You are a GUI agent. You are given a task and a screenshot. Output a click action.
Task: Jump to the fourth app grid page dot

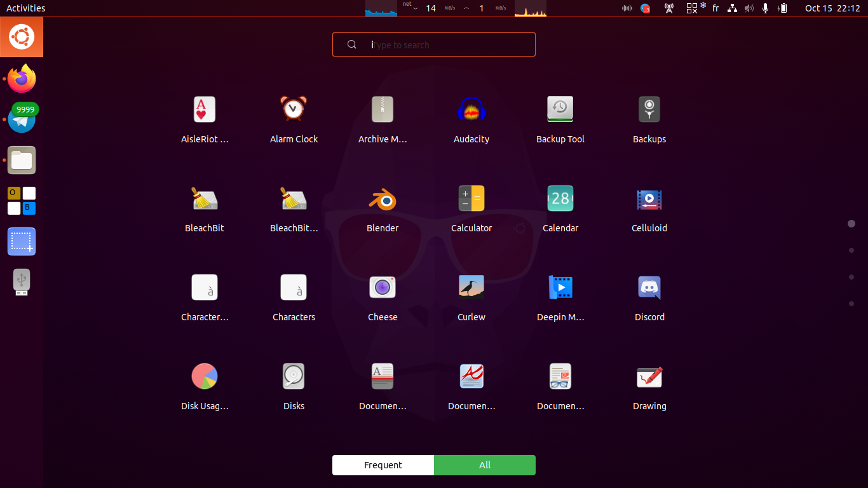click(x=851, y=304)
